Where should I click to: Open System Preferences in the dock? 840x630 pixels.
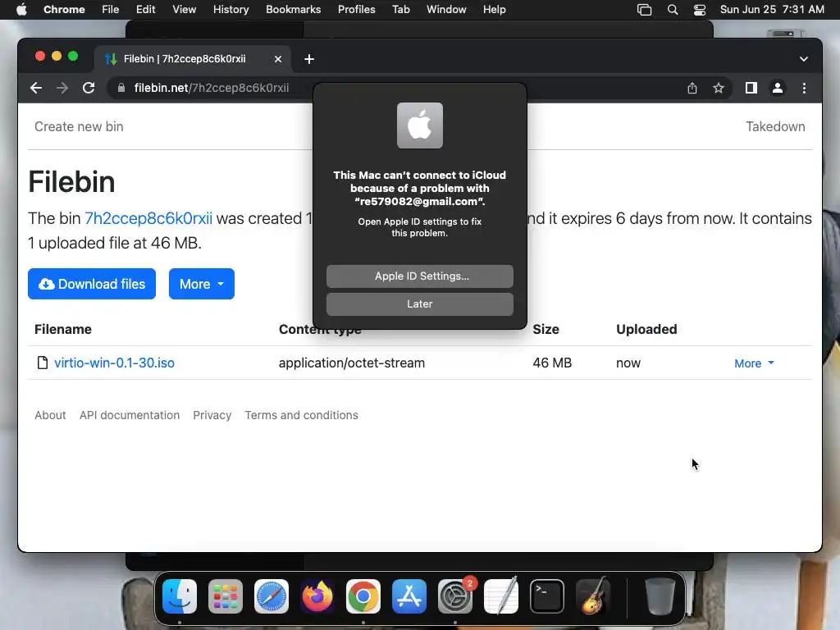454,596
